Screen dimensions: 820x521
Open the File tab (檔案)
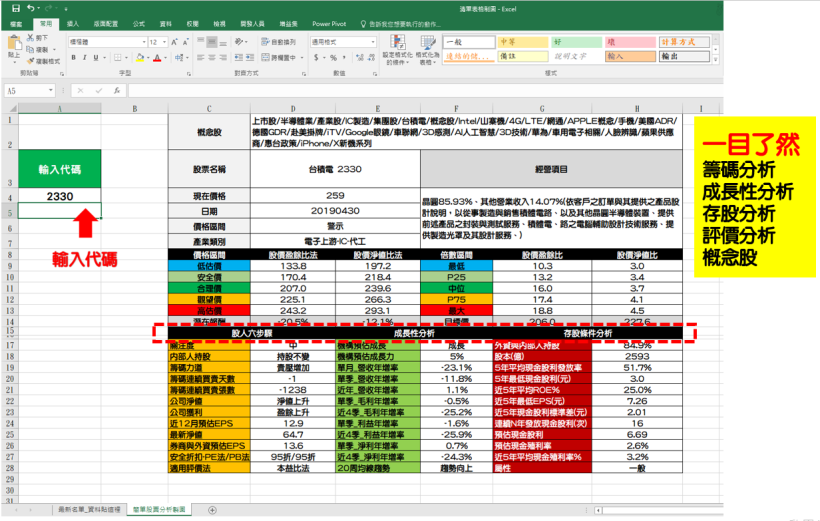click(16, 24)
